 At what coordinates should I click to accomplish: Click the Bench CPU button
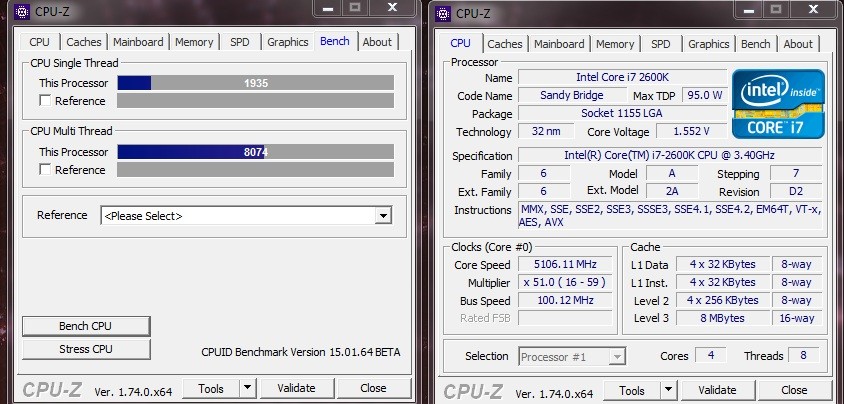pyautogui.click(x=86, y=326)
